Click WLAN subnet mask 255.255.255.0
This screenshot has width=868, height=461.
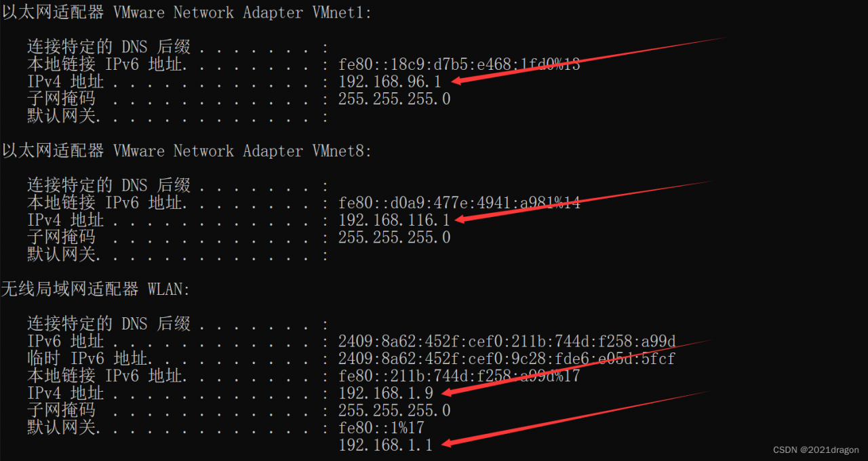pos(394,410)
